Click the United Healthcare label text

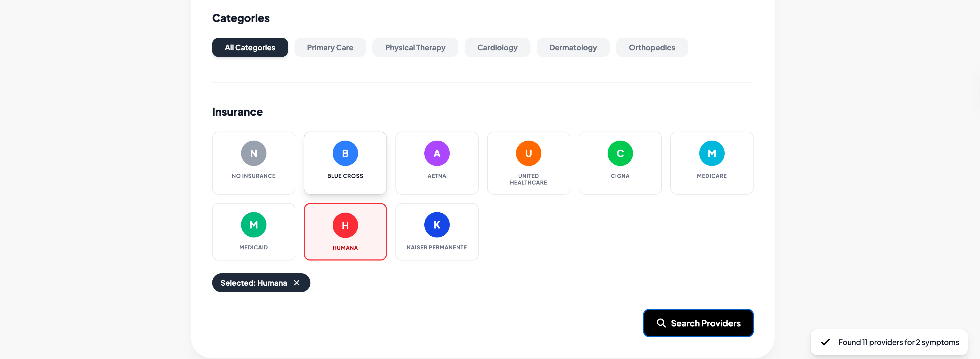click(528, 179)
